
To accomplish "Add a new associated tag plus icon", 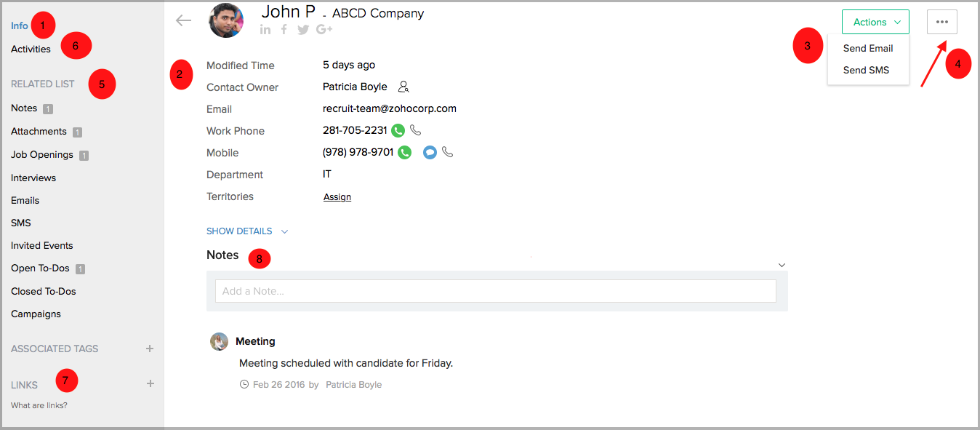I will 150,349.
